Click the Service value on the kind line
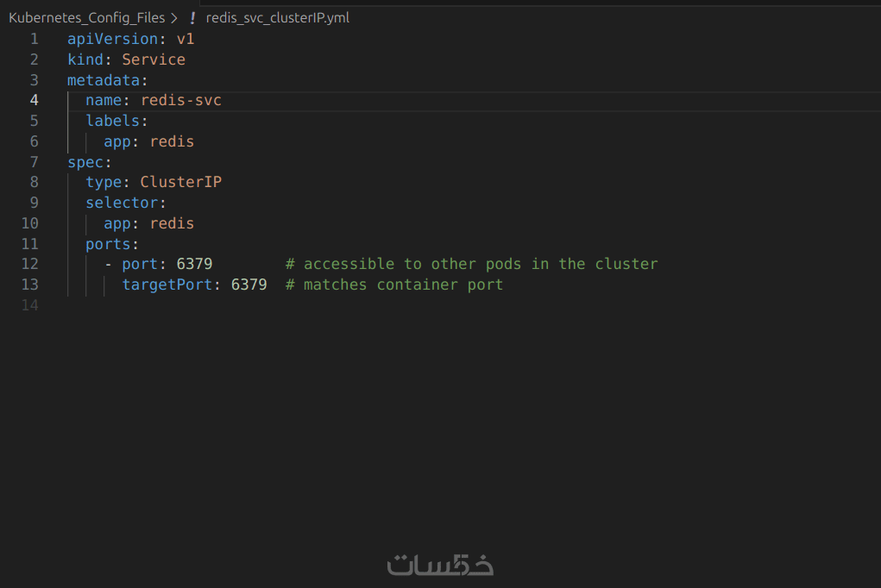The height and width of the screenshot is (588, 881). (x=154, y=59)
